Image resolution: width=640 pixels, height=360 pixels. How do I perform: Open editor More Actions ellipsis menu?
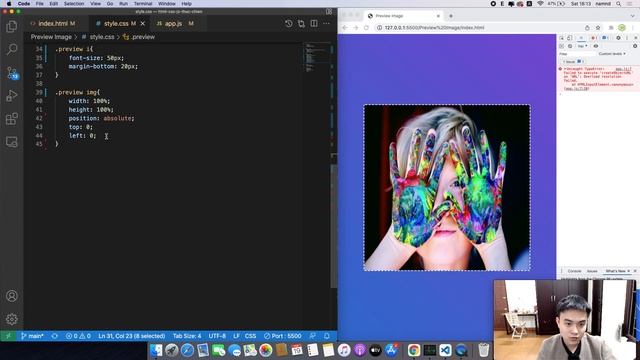(x=326, y=24)
